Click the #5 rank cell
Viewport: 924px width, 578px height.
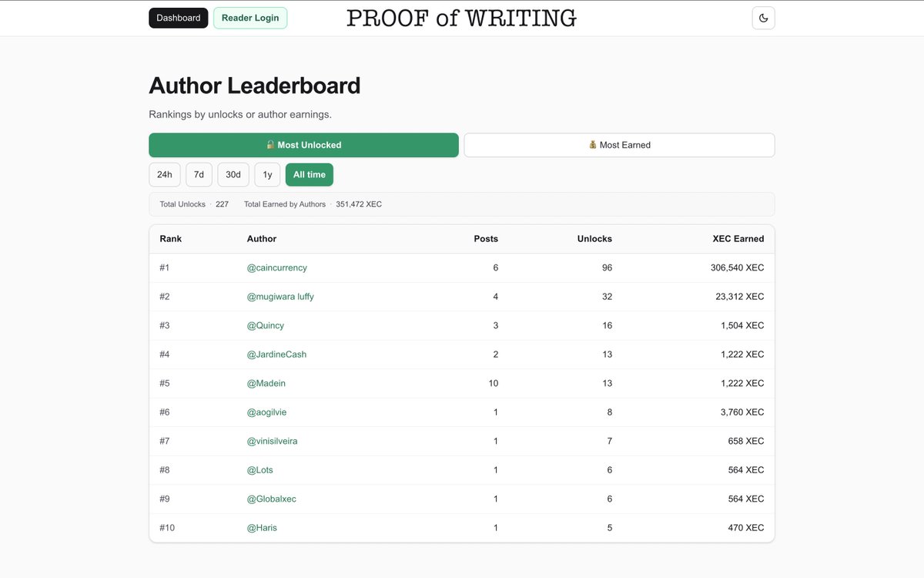[x=165, y=383]
